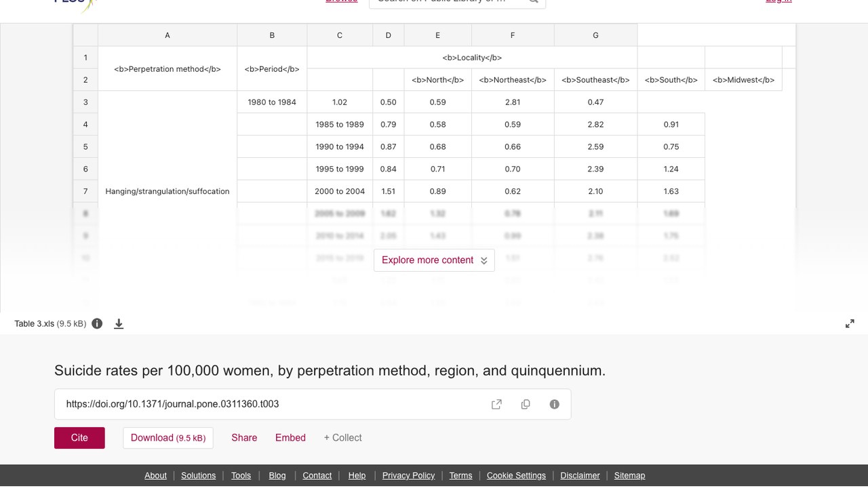Open the Privacy Policy link
Viewport: 868px width, 488px height.
pyautogui.click(x=408, y=475)
